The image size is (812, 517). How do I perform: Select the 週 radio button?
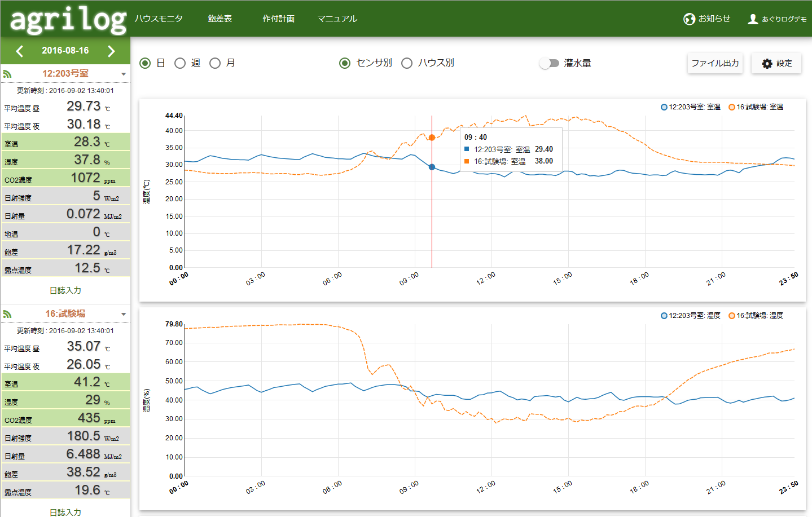(180, 63)
